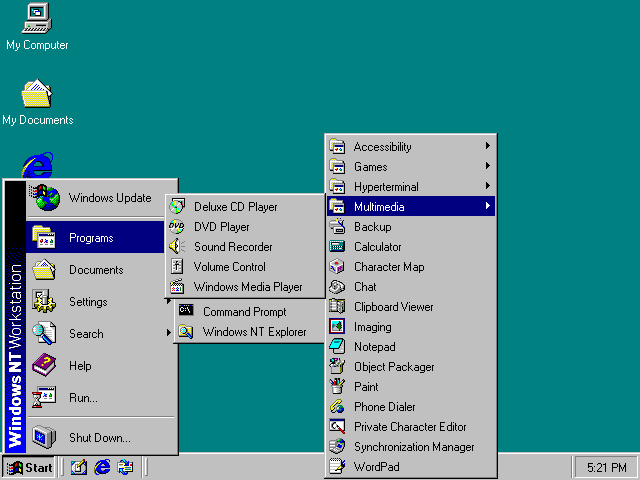This screenshot has height=480, width=640.
Task: Click the Accessibility folder icon
Action: tap(337, 147)
